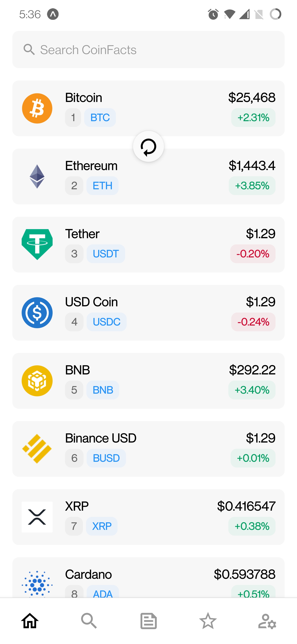This screenshot has width=297, height=644.
Task: Tap the XRP logo icon
Action: pyautogui.click(x=37, y=517)
